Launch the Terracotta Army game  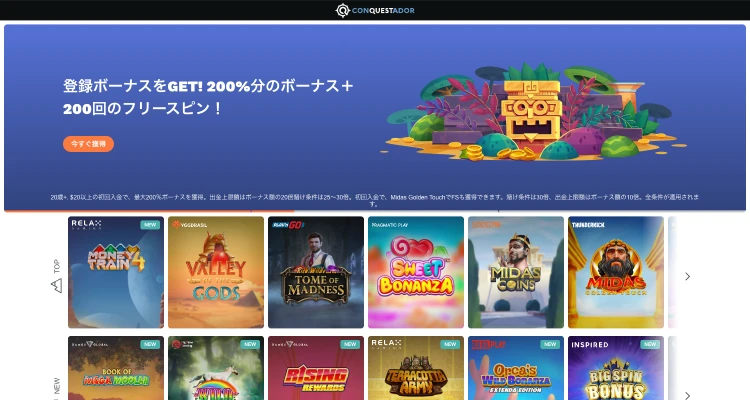click(416, 368)
